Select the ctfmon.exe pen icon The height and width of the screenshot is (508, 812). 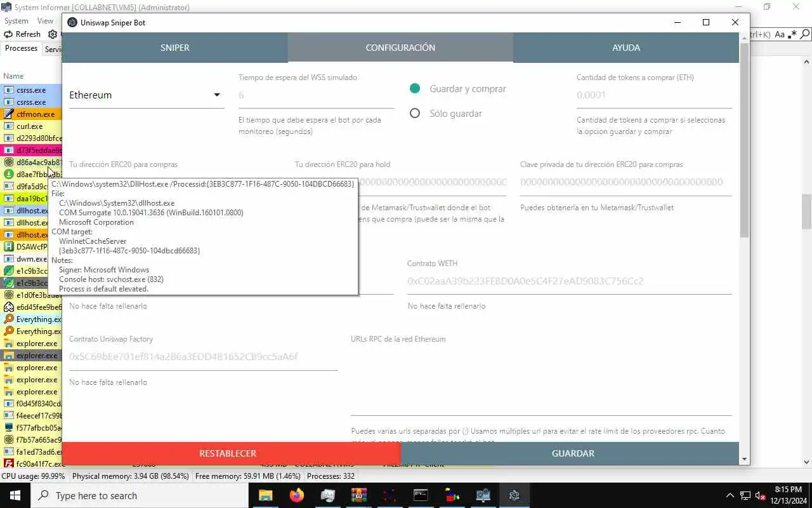pos(9,114)
